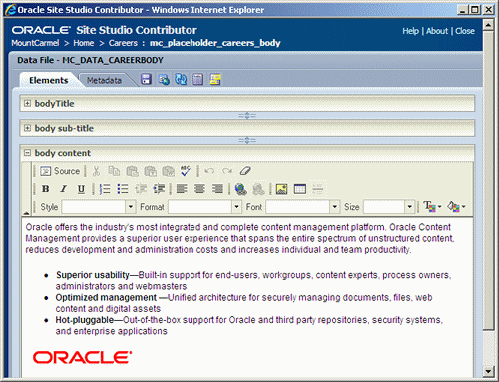Screen dimensions: 499x382
Task: Click the yellow usage report icon
Action: (x=215, y=80)
